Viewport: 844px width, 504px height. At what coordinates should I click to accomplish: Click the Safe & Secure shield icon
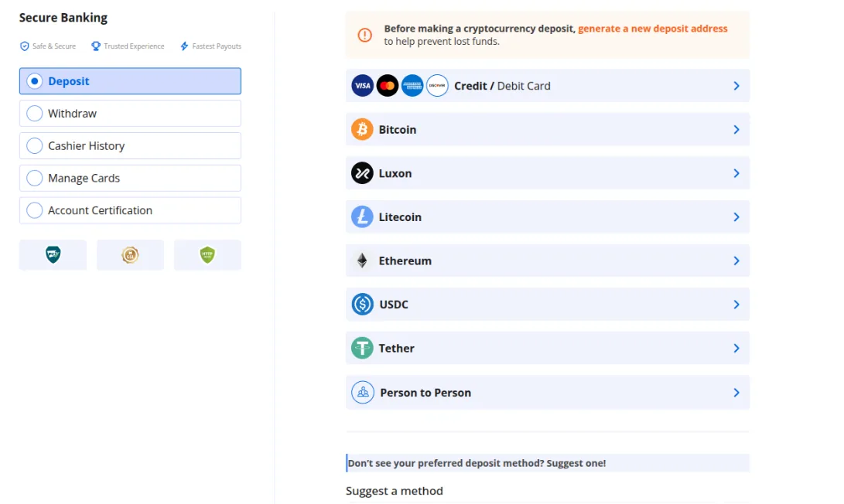(x=24, y=46)
